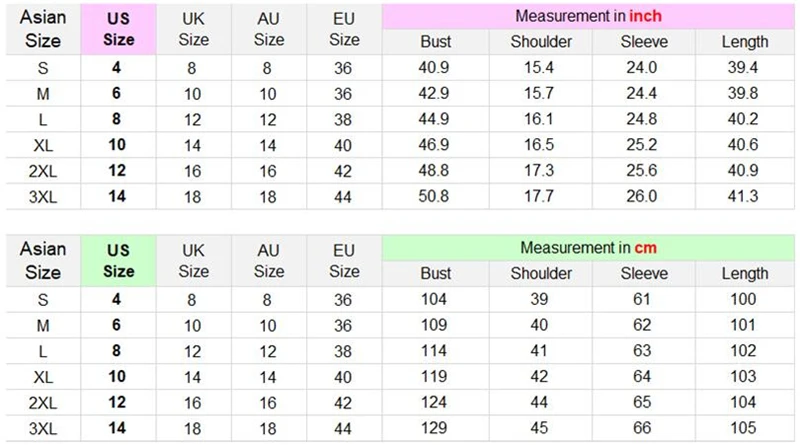Click the Length column header in inch table

(x=744, y=42)
